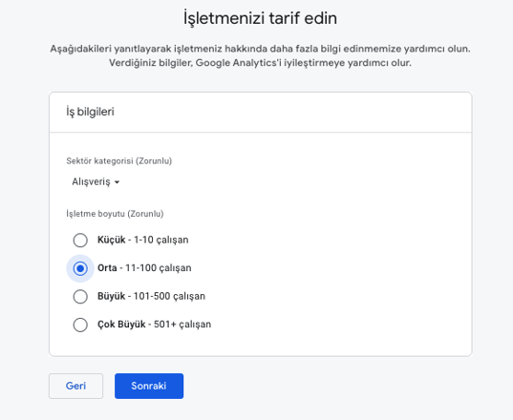
Task: Click the İşletmenizi tarif edin page heading
Action: click(260, 18)
